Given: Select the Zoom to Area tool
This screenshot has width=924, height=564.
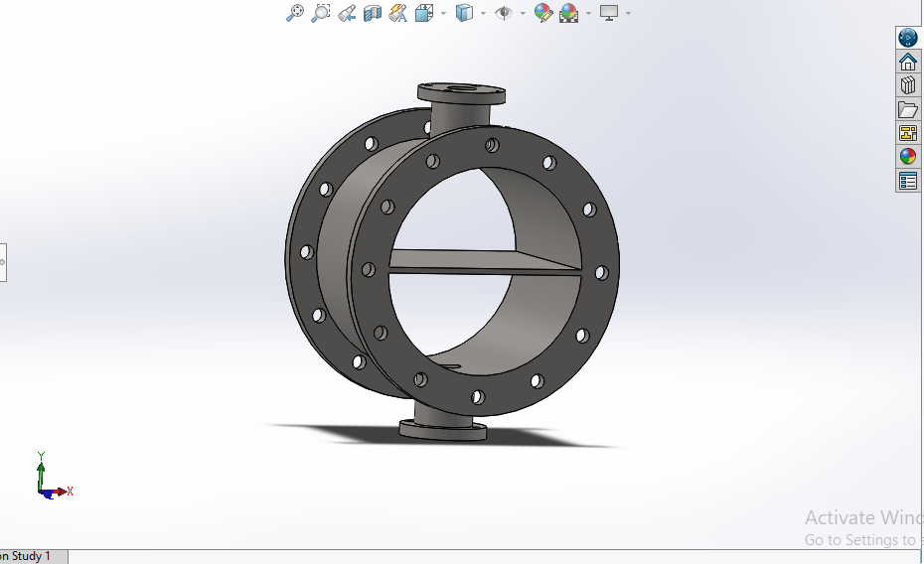Looking at the screenshot, I should point(320,13).
